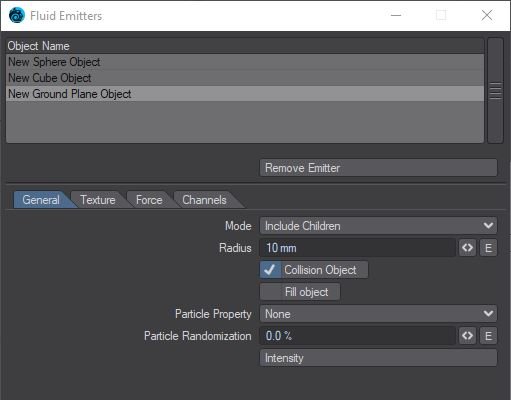Open the Particle Property None dropdown

[378, 314]
